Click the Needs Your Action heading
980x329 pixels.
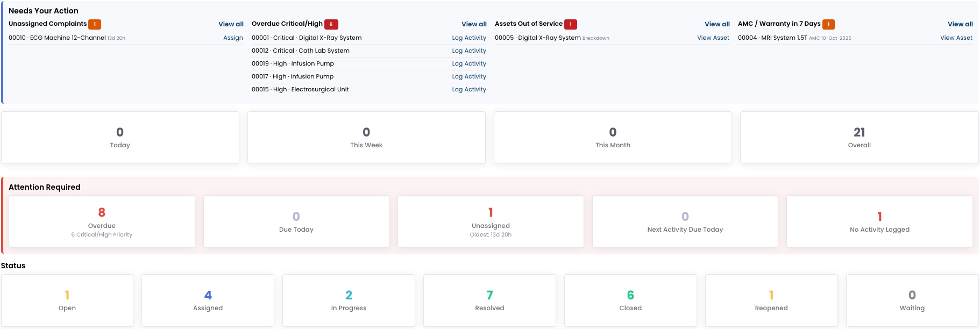44,11
